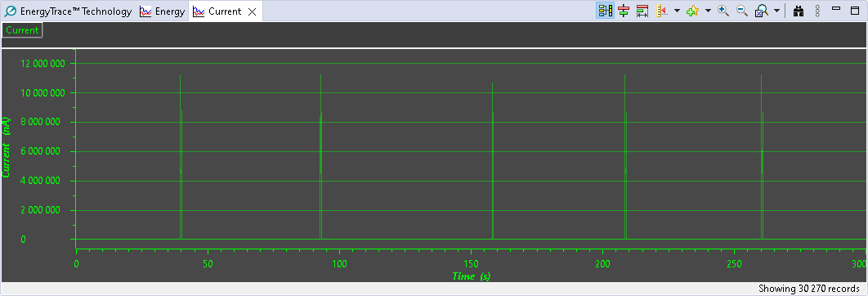This screenshot has height=296, width=868.
Task: Minimize the Current view panel
Action: (x=836, y=9)
